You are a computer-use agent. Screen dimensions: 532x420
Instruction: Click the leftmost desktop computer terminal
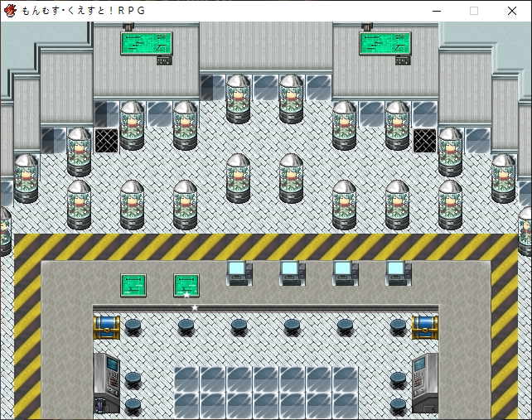click(x=239, y=273)
